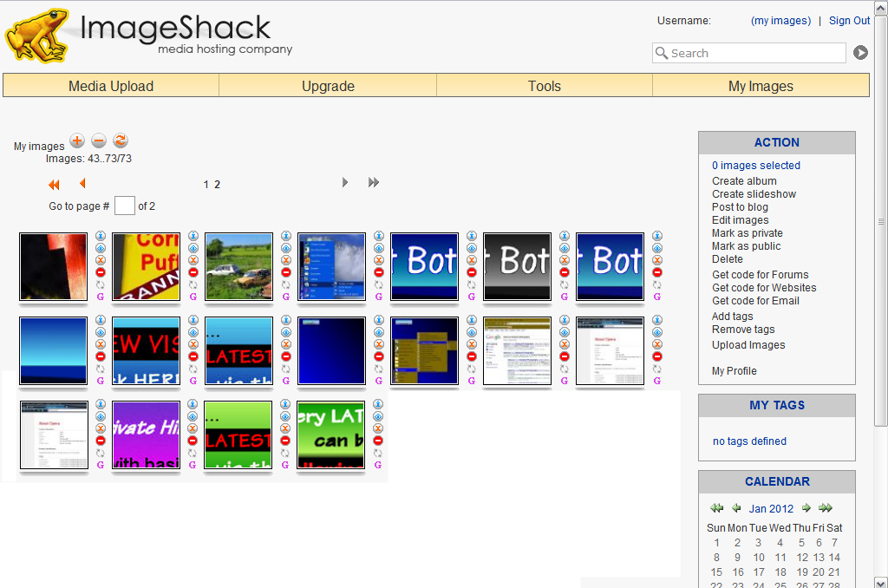Go back a month in the Calendar

pos(736,508)
